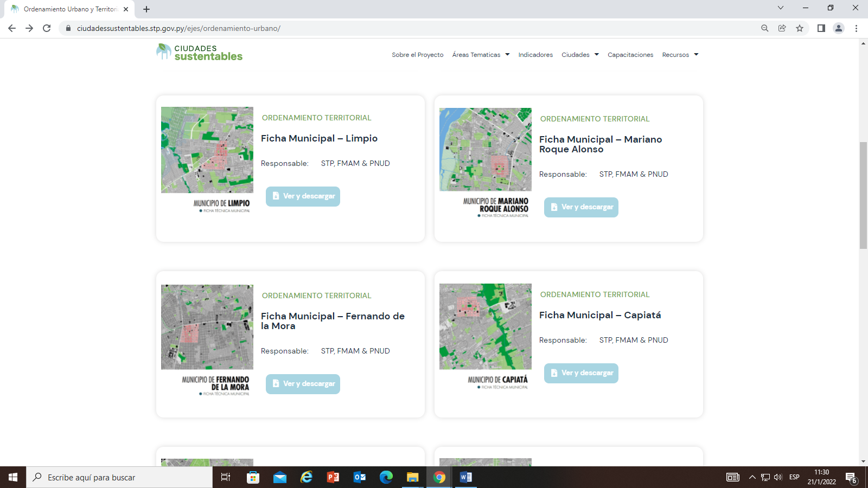Open the Chrome profile avatar
Screen dimensions: 868x488
(838, 28)
